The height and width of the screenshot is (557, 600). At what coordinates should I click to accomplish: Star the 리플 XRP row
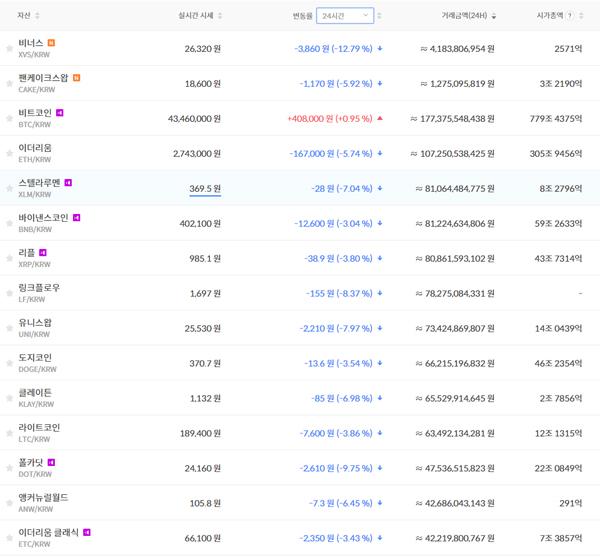[10, 258]
